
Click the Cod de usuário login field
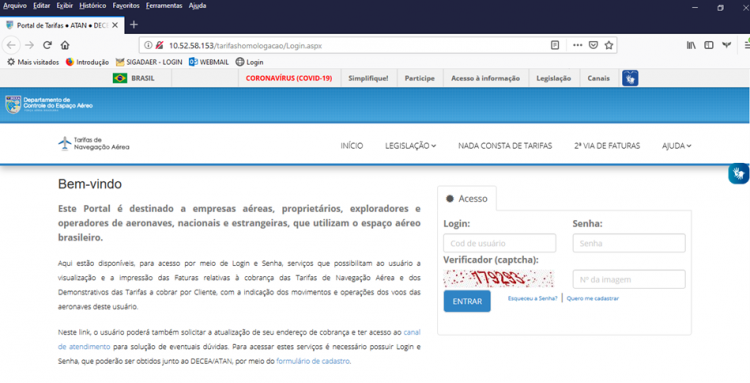click(x=499, y=243)
